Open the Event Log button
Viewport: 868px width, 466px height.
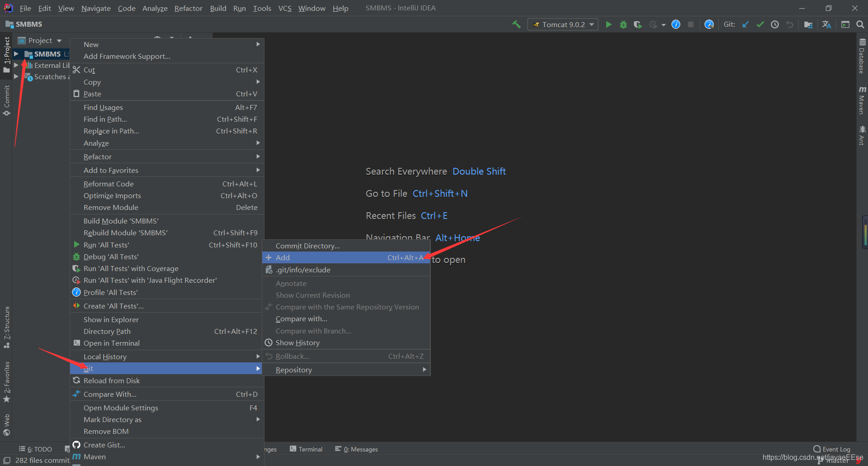(x=832, y=449)
